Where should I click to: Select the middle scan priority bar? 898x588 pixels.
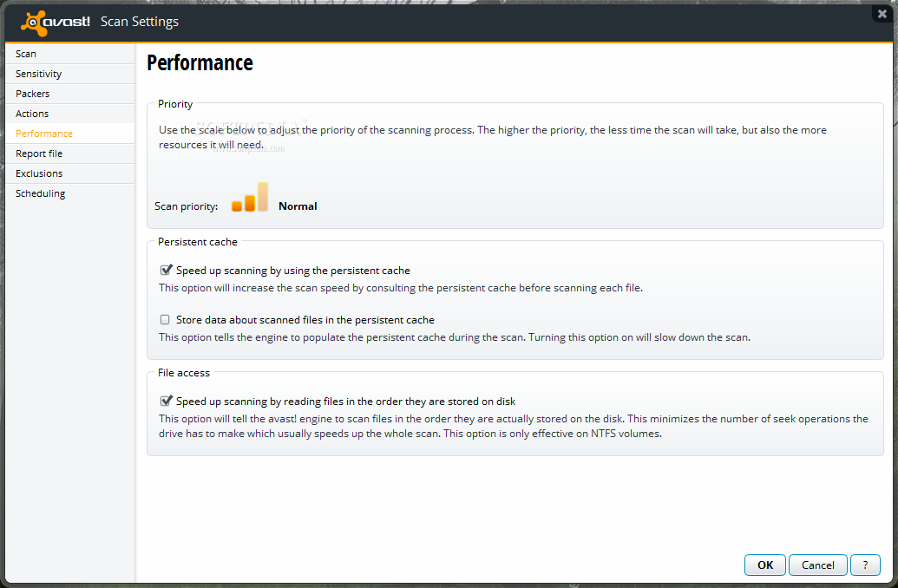250,203
